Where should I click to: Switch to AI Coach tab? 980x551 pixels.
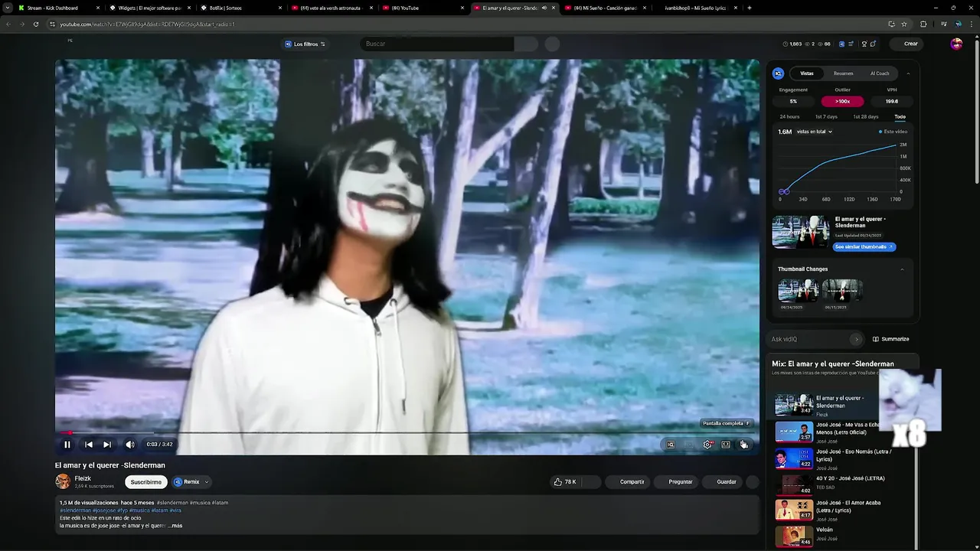click(x=880, y=73)
